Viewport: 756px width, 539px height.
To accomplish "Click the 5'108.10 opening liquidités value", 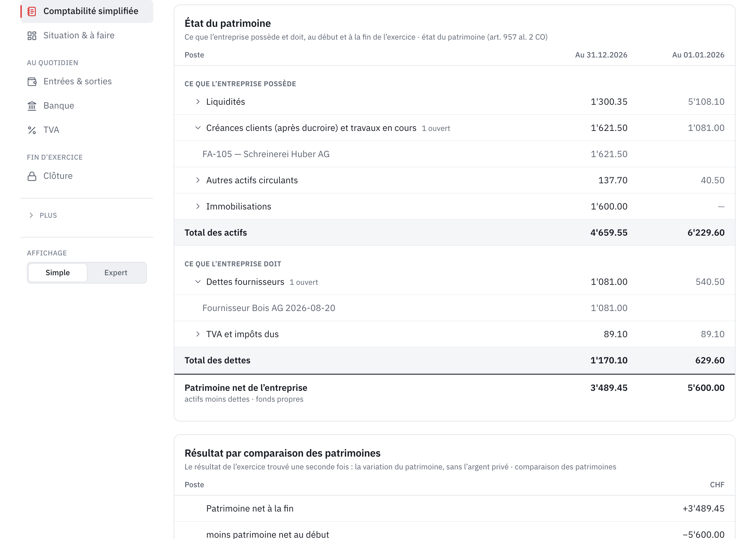I will tap(706, 102).
